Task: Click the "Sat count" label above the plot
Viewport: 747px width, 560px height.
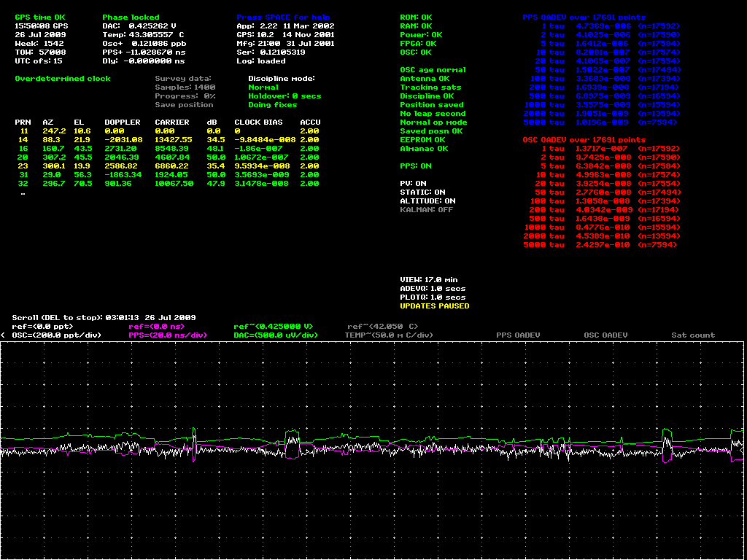Action: point(693,335)
